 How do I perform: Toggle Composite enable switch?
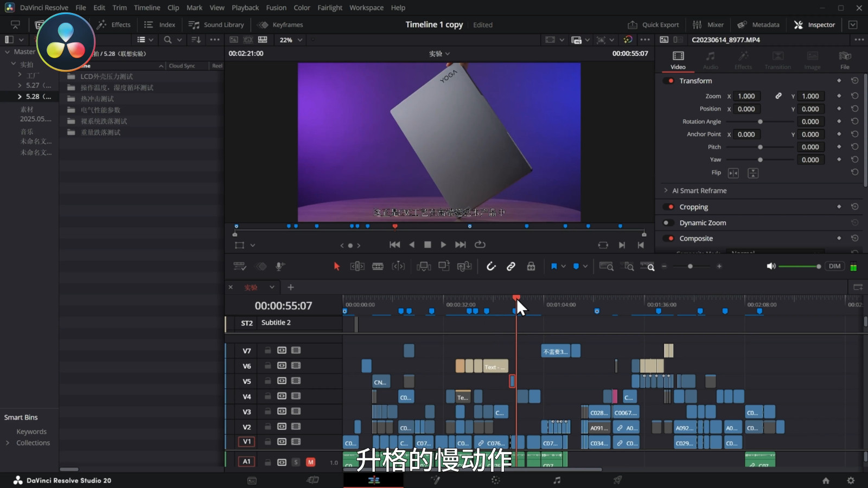pos(669,239)
